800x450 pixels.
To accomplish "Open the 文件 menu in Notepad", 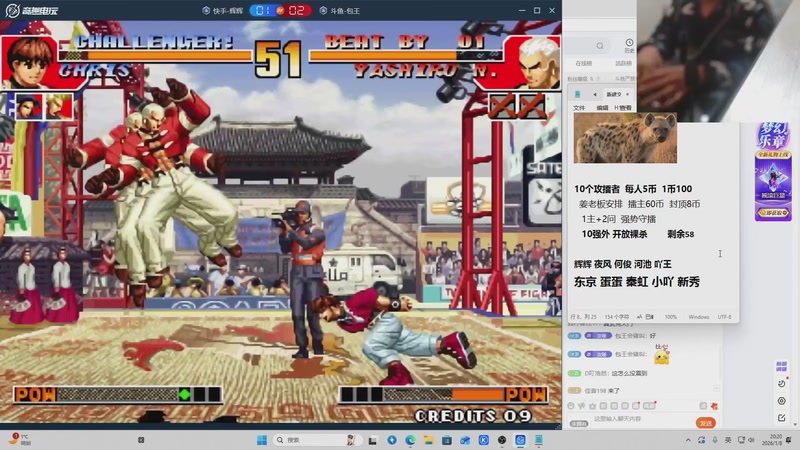I will (579, 108).
